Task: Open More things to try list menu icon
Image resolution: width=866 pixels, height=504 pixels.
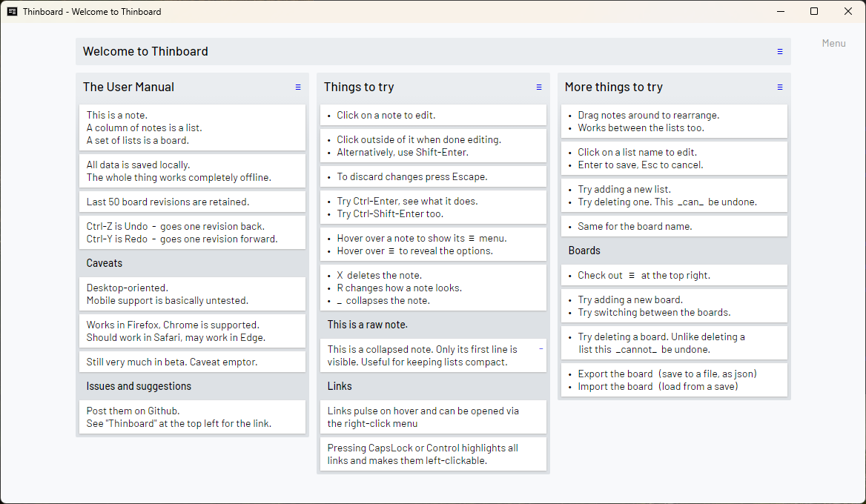Action: pos(780,87)
